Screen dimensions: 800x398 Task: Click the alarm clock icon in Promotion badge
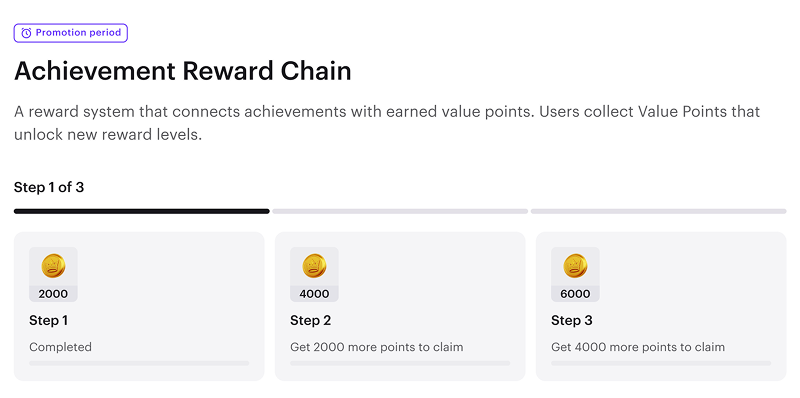click(x=26, y=33)
